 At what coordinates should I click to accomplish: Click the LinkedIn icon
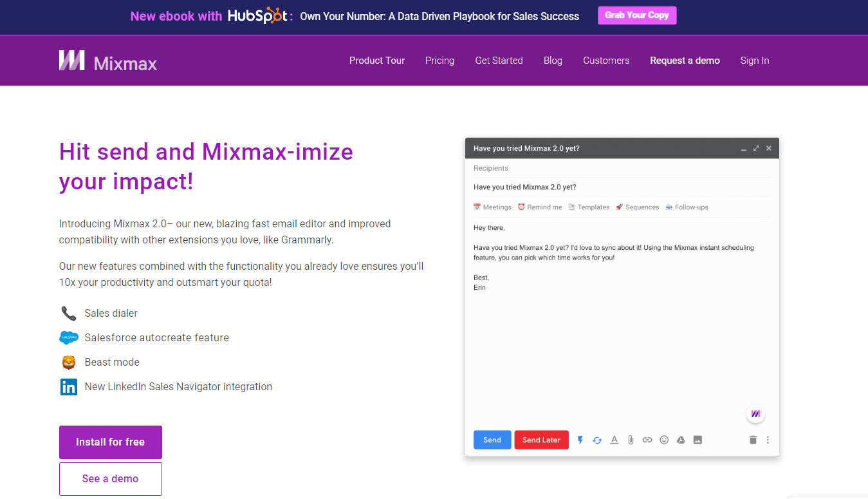click(69, 387)
